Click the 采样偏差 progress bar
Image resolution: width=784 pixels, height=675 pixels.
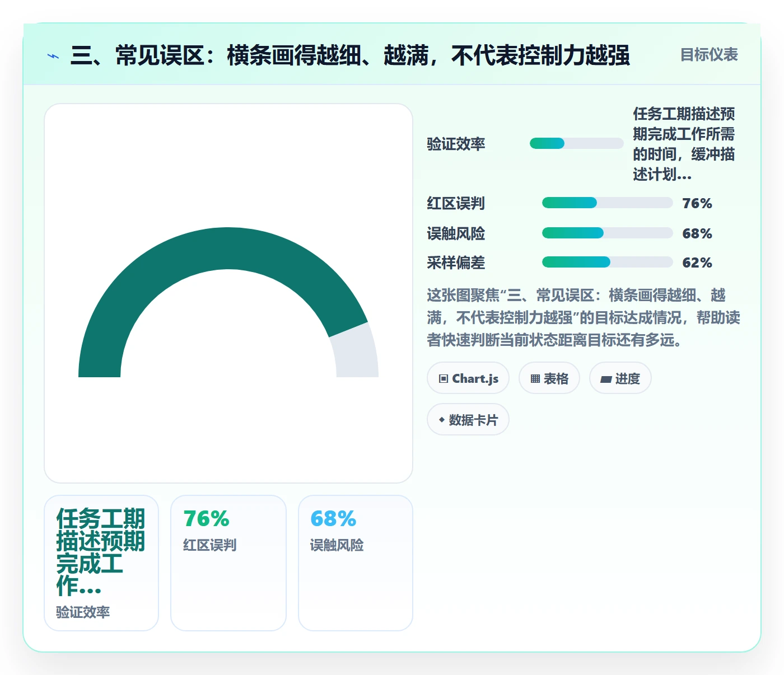[x=608, y=262]
